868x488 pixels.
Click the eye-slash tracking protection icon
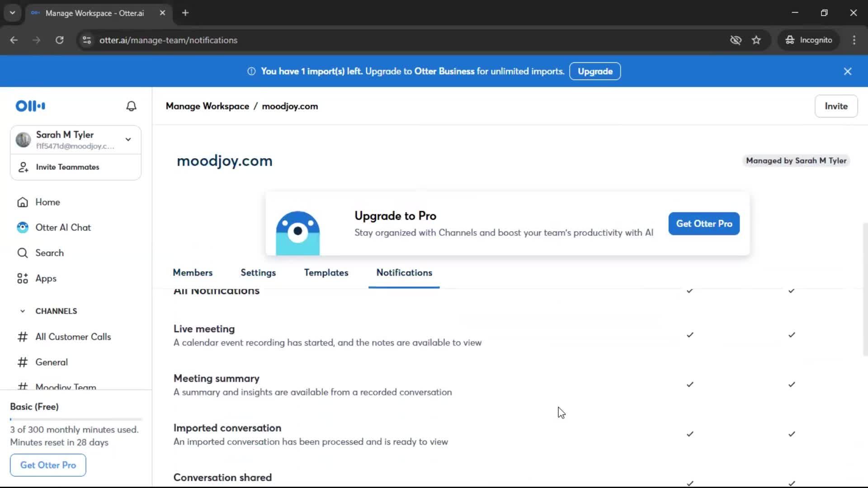(x=736, y=40)
